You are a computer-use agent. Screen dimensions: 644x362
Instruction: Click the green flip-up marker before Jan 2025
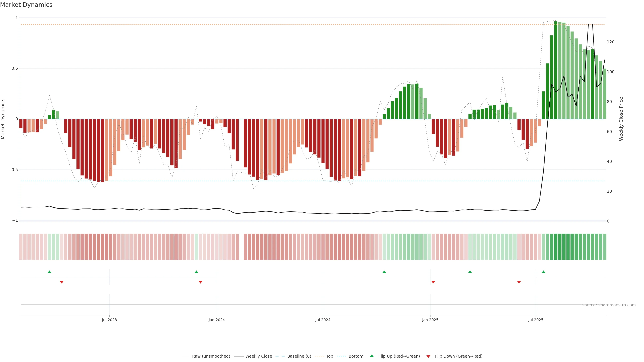tap(384, 272)
